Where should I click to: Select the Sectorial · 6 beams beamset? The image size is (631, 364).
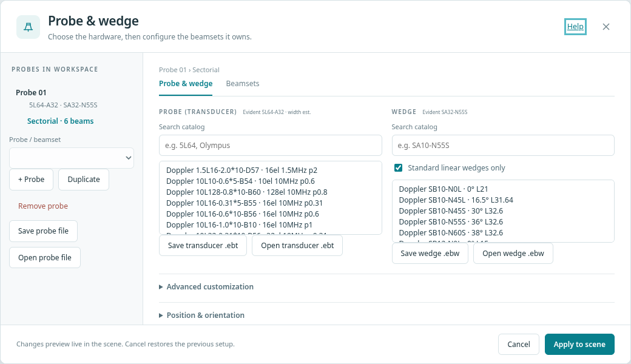60,121
